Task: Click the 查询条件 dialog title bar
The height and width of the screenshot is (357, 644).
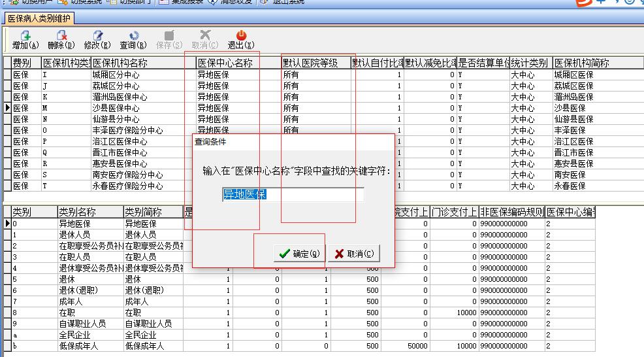Action: (x=293, y=142)
